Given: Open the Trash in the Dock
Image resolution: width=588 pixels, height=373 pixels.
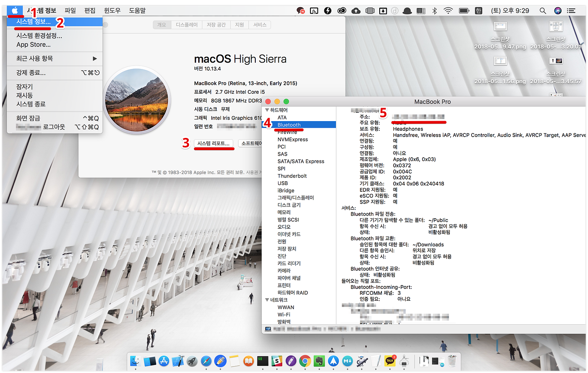Looking at the screenshot, I should click(452, 361).
